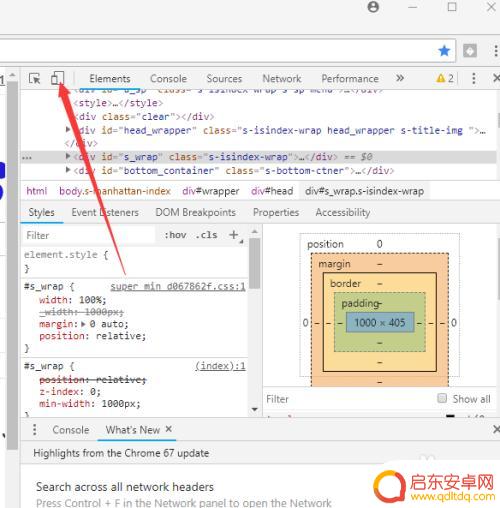
Task: Expand the margin shorthand property arrow
Action: pos(83,324)
